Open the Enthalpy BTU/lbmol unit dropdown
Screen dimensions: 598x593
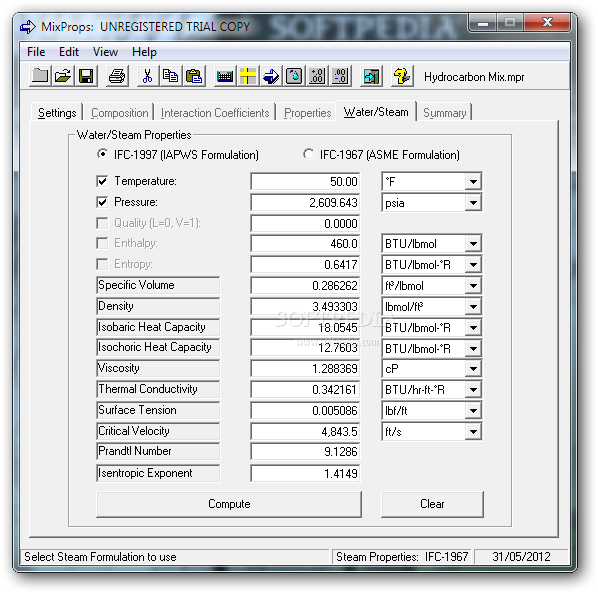pos(473,244)
